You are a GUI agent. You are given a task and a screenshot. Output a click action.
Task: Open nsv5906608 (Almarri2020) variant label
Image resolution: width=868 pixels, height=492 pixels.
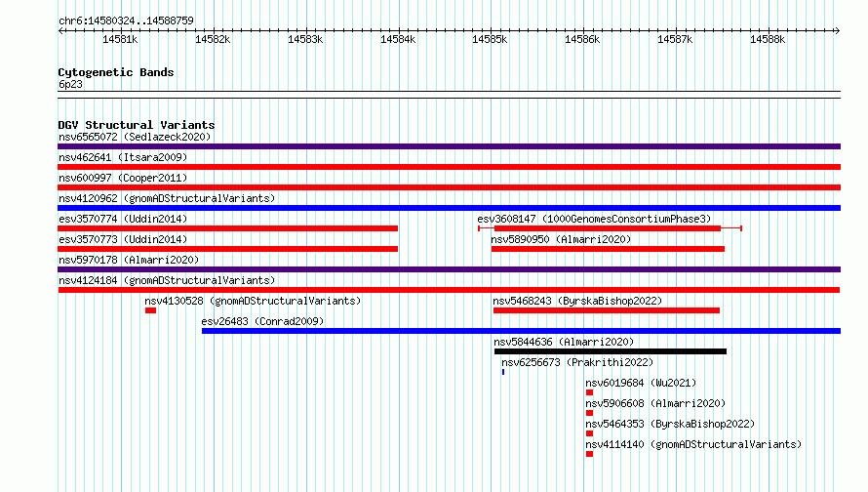coord(655,403)
